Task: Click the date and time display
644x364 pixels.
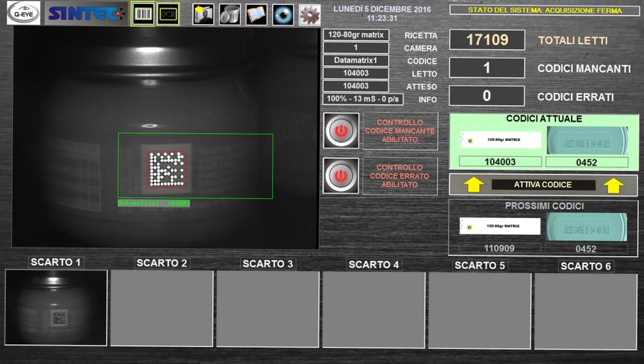Action: [382, 13]
